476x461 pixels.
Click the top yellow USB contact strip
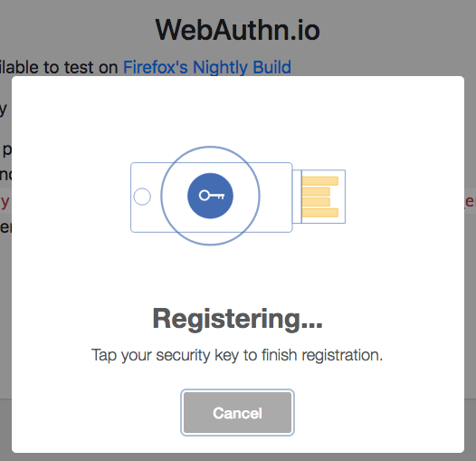coord(320,181)
